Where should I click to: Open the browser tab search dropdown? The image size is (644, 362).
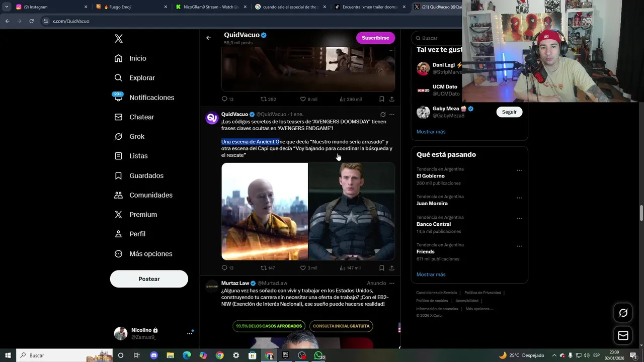(6, 7)
